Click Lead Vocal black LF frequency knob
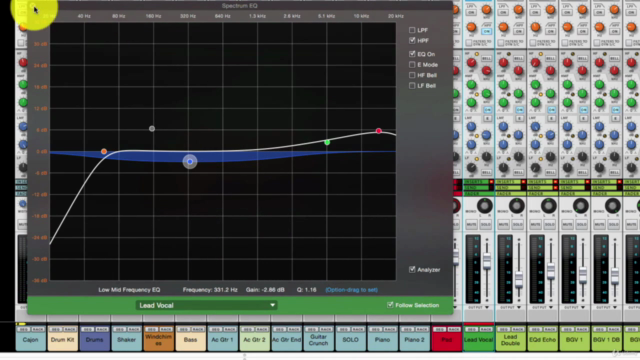This screenshot has width=640, height=360. click(487, 157)
